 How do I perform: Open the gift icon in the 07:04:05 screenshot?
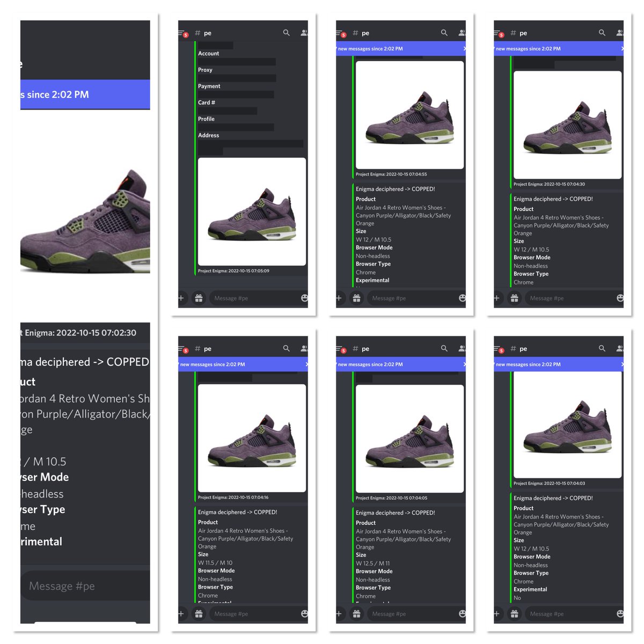pyautogui.click(x=356, y=613)
